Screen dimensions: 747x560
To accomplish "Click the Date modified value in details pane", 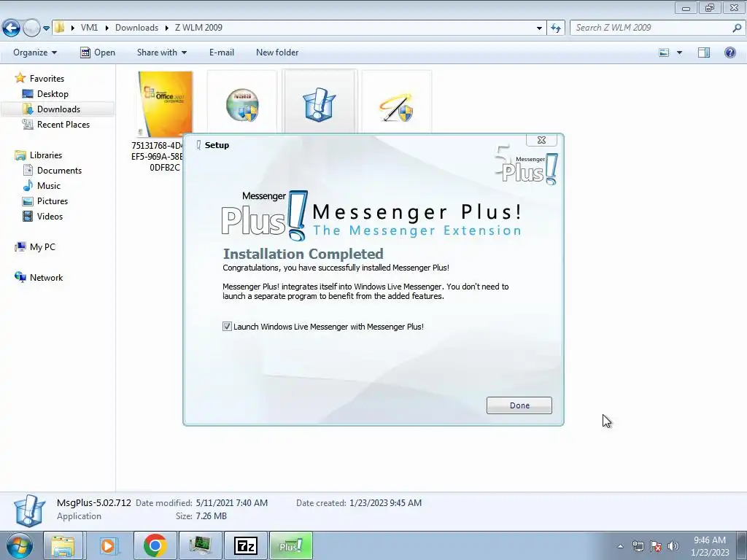I will [231, 503].
